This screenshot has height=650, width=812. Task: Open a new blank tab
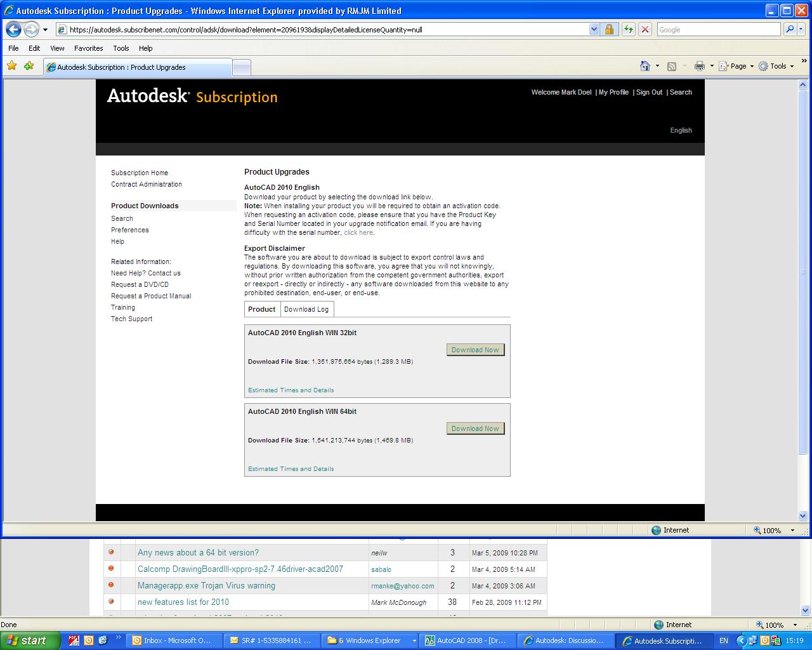(x=242, y=67)
